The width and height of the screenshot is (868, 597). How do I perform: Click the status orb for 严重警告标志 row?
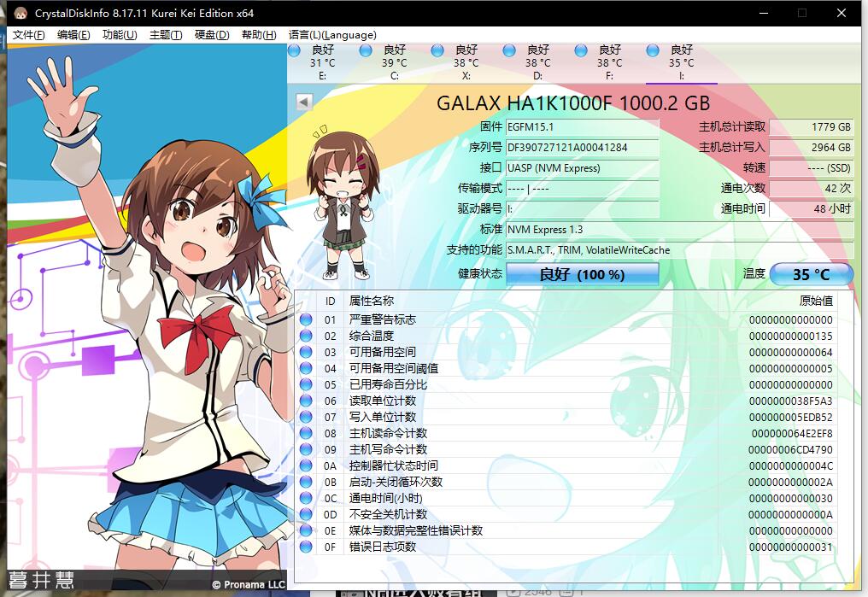306,319
